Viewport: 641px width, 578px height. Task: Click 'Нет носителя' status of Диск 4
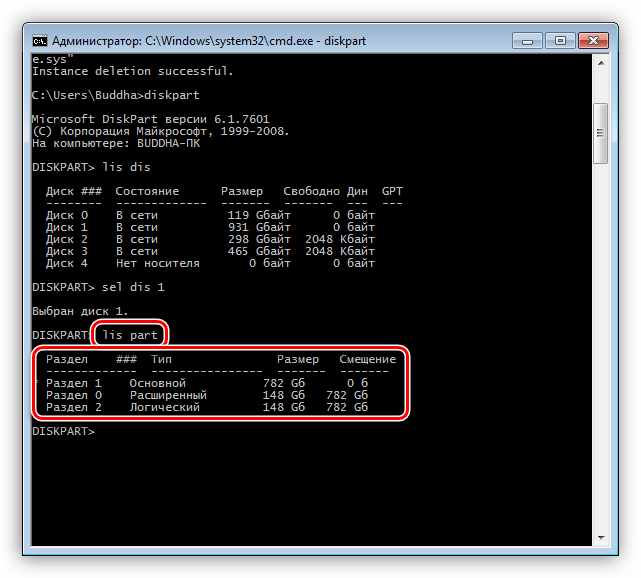(158, 263)
